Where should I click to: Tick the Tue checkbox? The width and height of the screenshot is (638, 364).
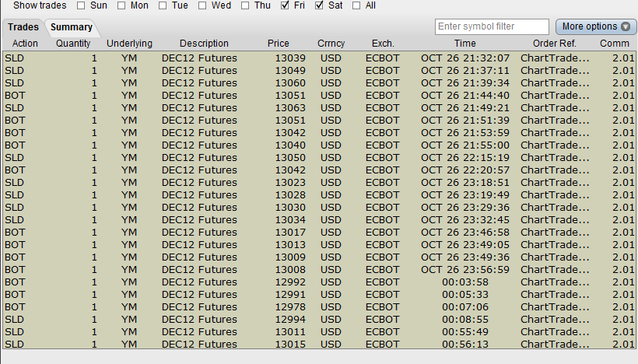(163, 5)
